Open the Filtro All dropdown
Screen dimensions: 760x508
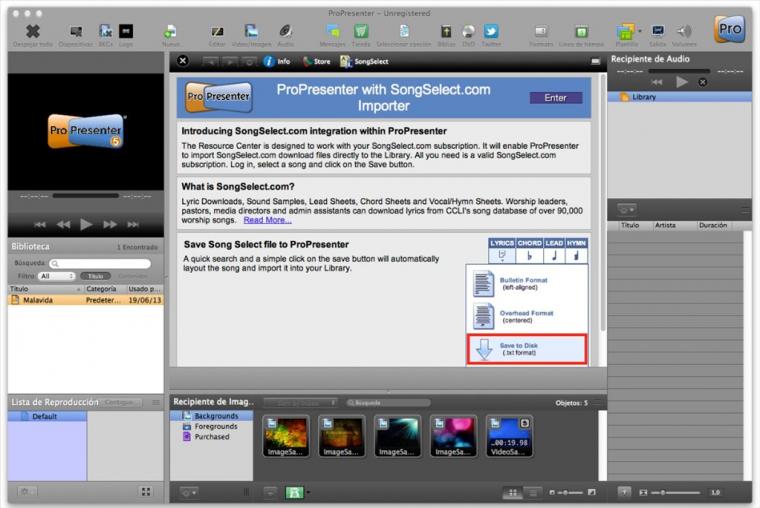coord(56,275)
